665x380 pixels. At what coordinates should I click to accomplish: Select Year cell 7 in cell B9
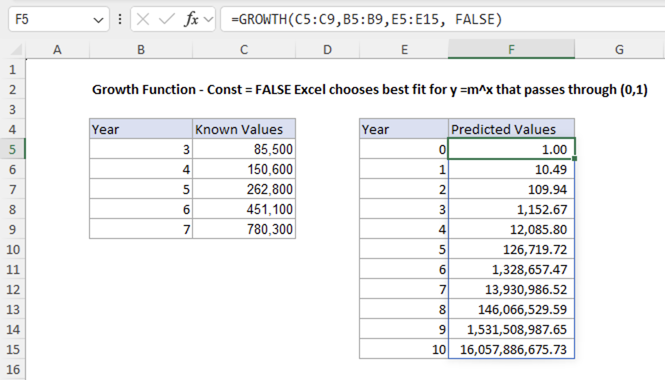(141, 229)
